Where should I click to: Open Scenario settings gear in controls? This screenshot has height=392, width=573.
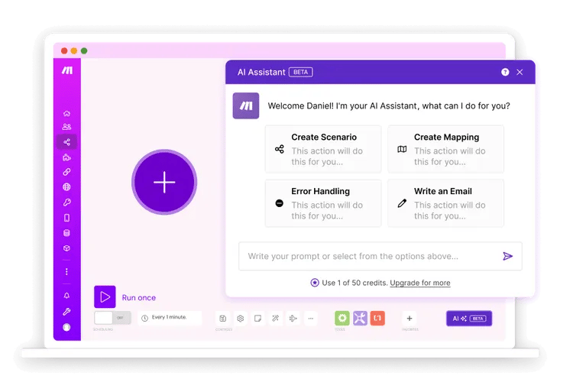241,318
